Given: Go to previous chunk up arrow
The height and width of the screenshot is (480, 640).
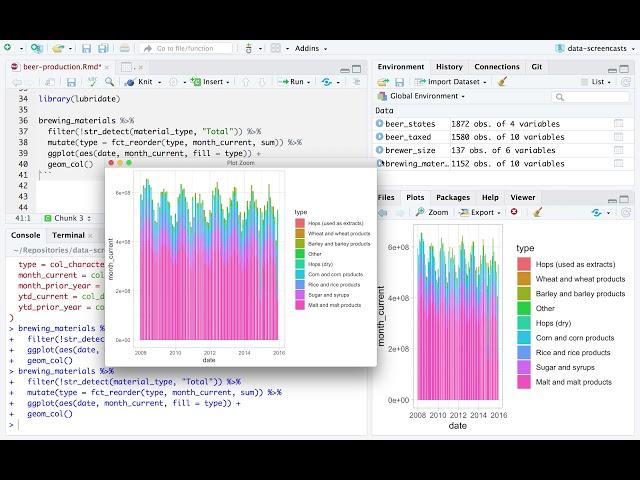Looking at the screenshot, I should coord(245,82).
